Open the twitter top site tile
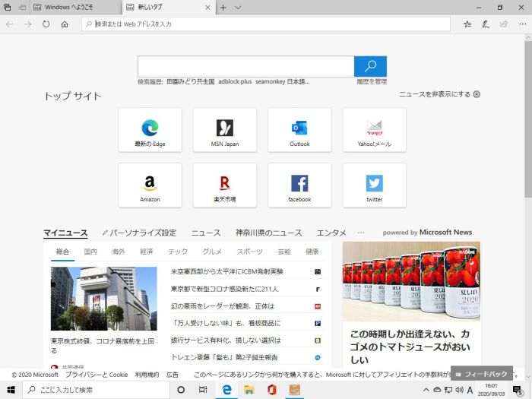This screenshot has width=532, height=399. [374, 185]
